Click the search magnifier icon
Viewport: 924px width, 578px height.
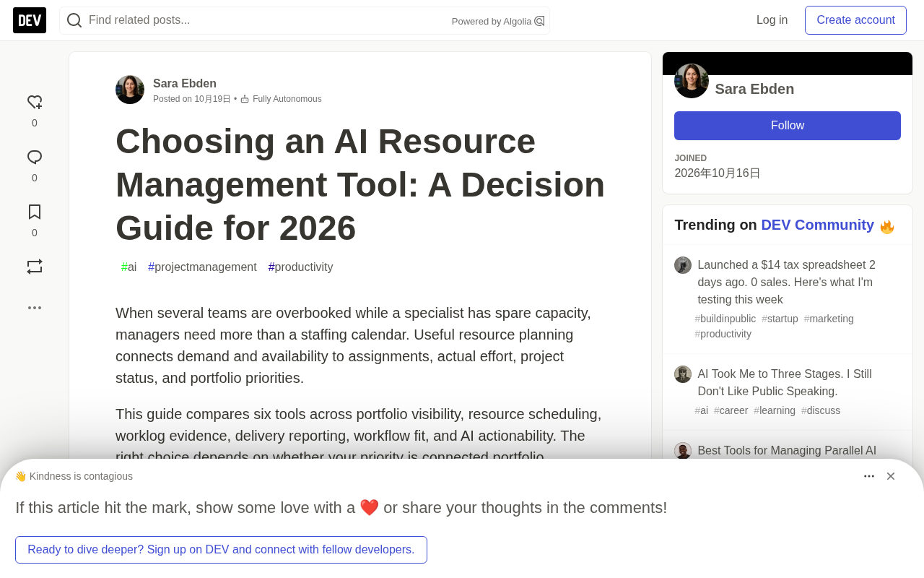click(74, 20)
